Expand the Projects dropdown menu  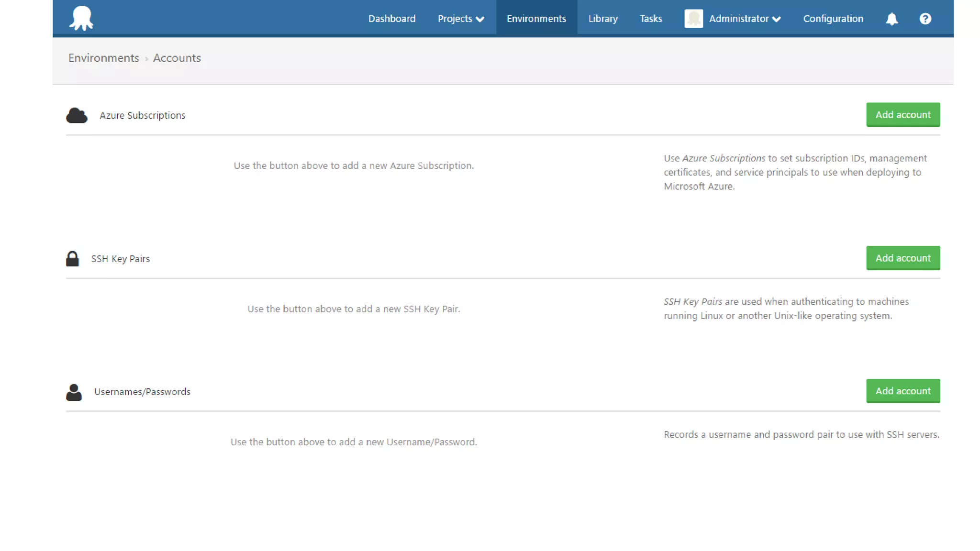coord(461,19)
